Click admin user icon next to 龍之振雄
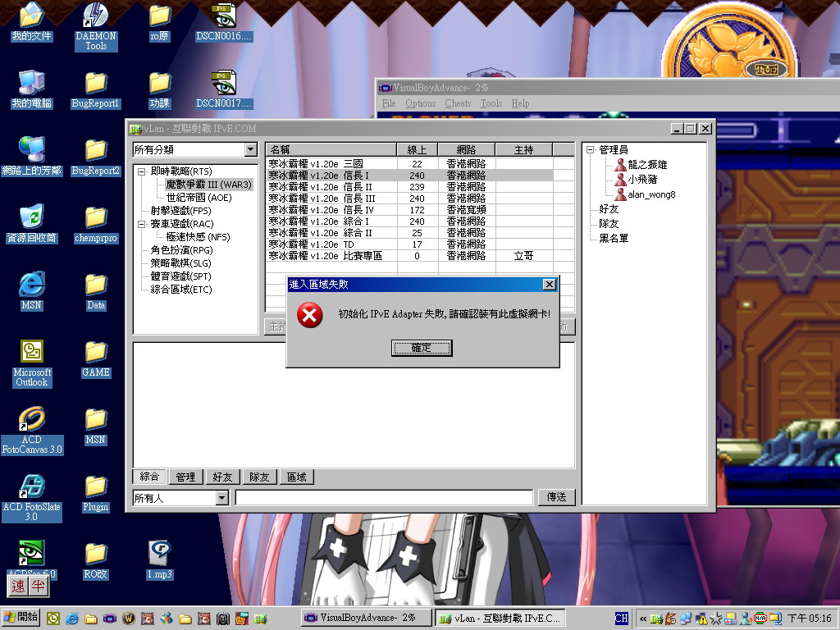Viewport: 840px width, 630px height. click(x=620, y=164)
